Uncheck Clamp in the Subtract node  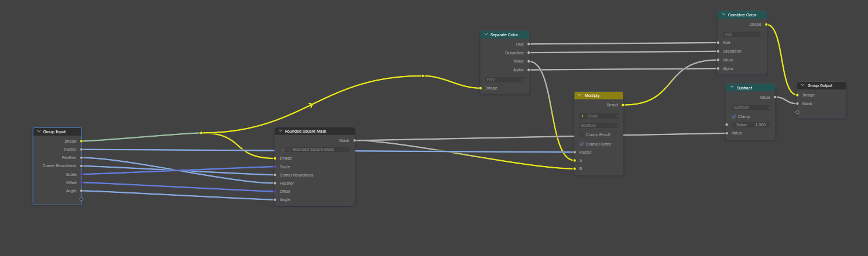734,116
